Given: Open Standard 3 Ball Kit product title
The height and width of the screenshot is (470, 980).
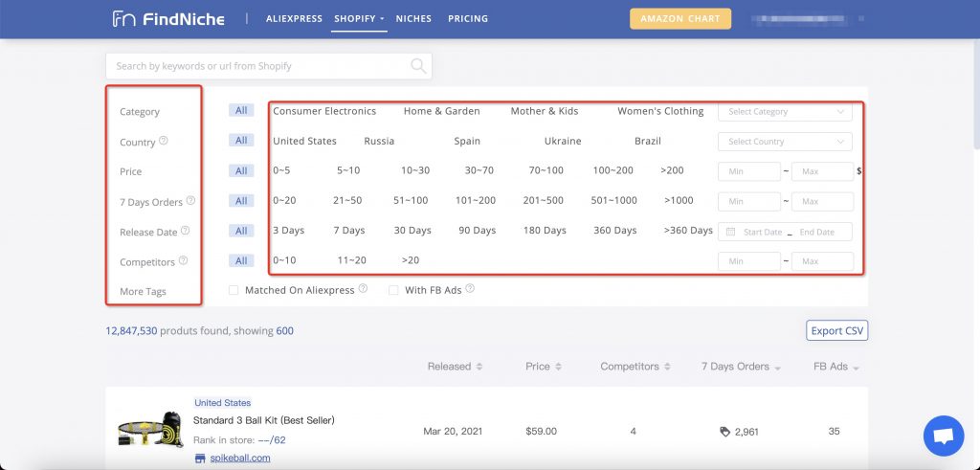Looking at the screenshot, I should 264,420.
